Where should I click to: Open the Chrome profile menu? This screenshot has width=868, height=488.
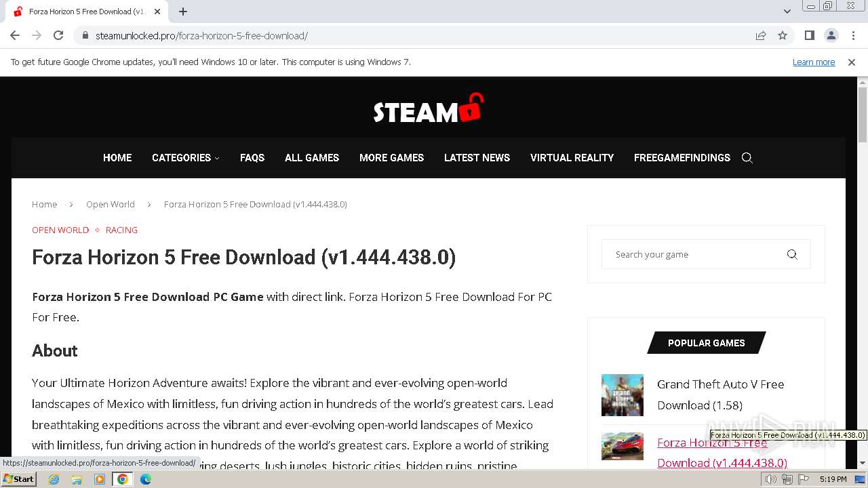tap(831, 35)
